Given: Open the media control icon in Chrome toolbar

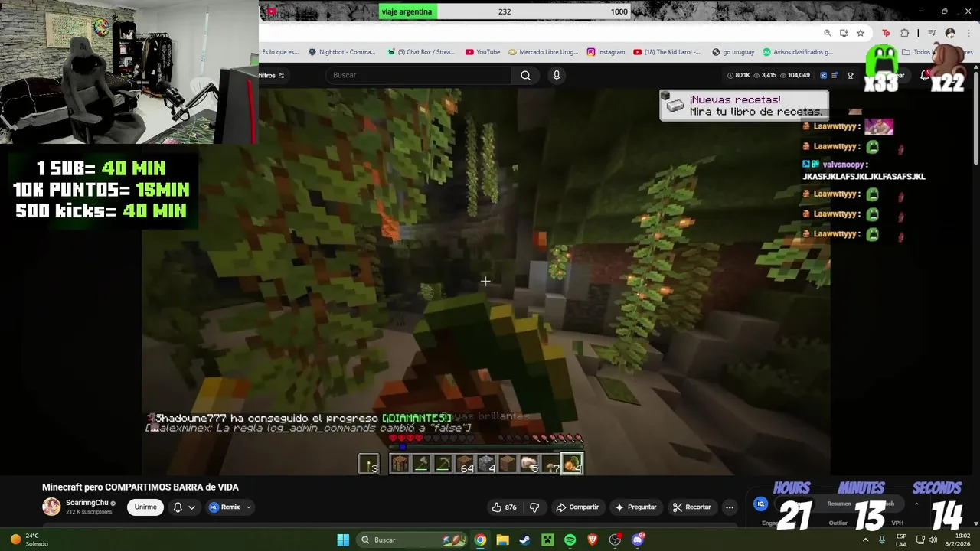Looking at the screenshot, I should [932, 33].
